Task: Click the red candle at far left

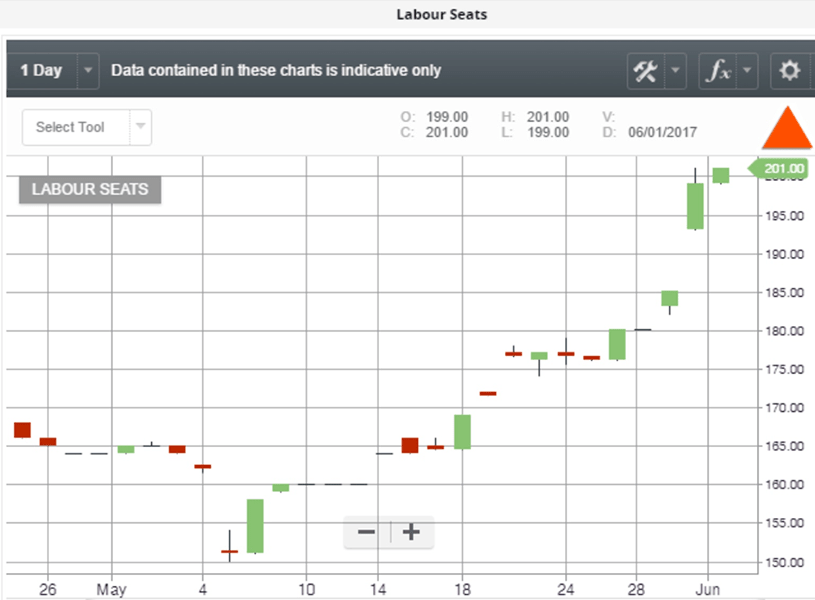Action: [22, 430]
